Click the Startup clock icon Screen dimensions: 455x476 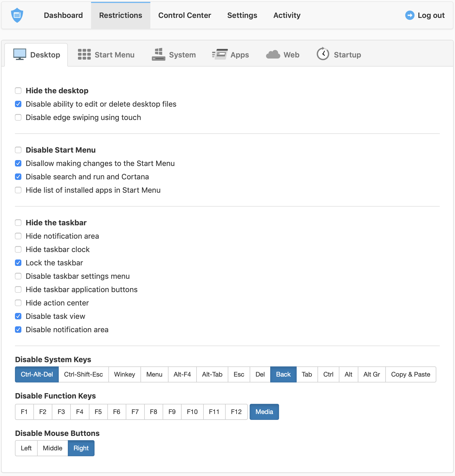[323, 54]
